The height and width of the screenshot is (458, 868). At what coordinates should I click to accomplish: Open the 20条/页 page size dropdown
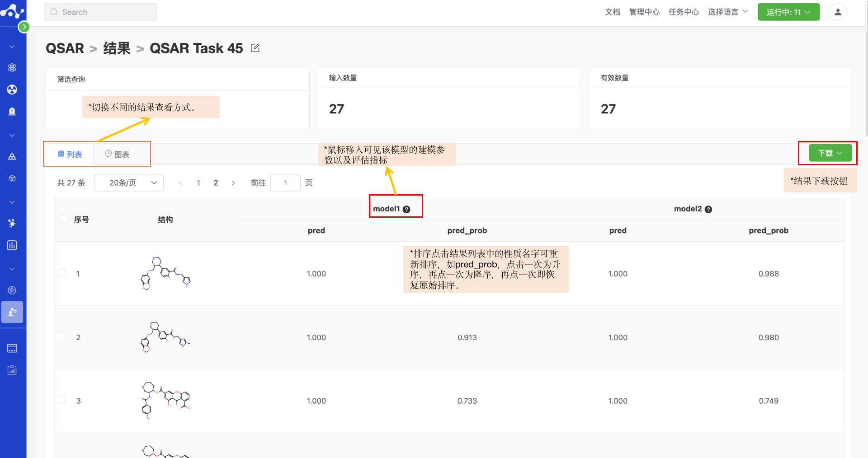(128, 182)
